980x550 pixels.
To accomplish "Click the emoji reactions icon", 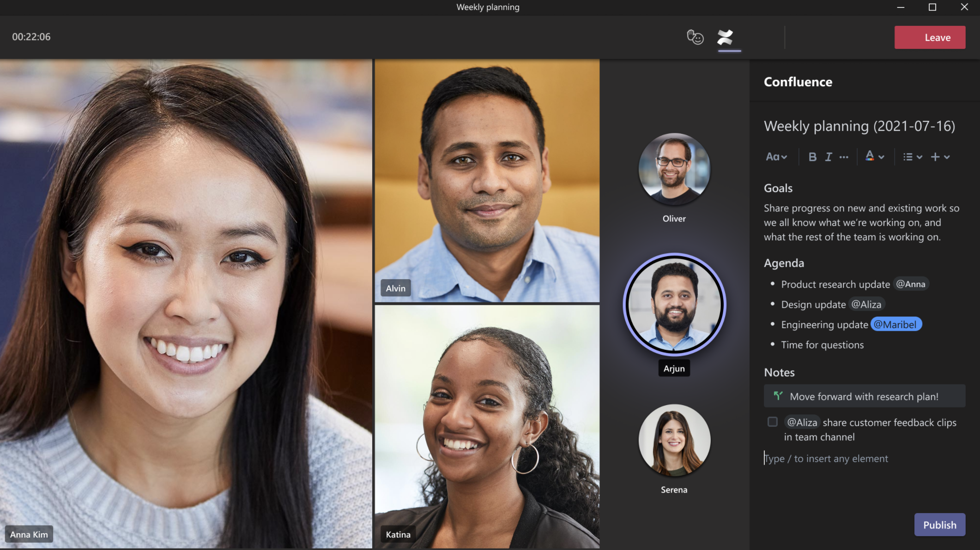I will click(696, 37).
